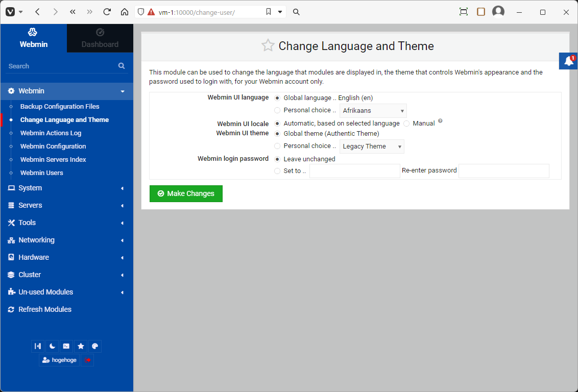The image size is (578, 392).
Task: Click the rewind history icon
Action: pos(73,12)
